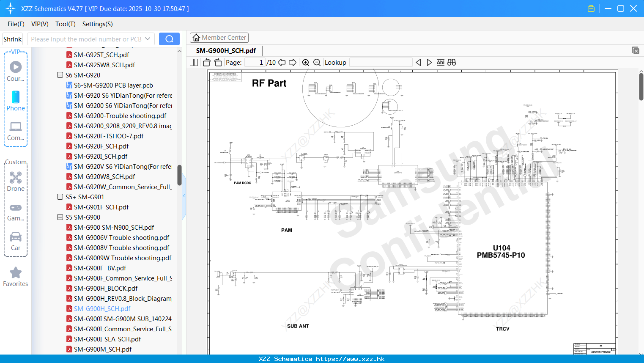644x363 pixels.
Task: Open SM-G9200-Trouble shooting.pdf
Action: tap(116, 115)
